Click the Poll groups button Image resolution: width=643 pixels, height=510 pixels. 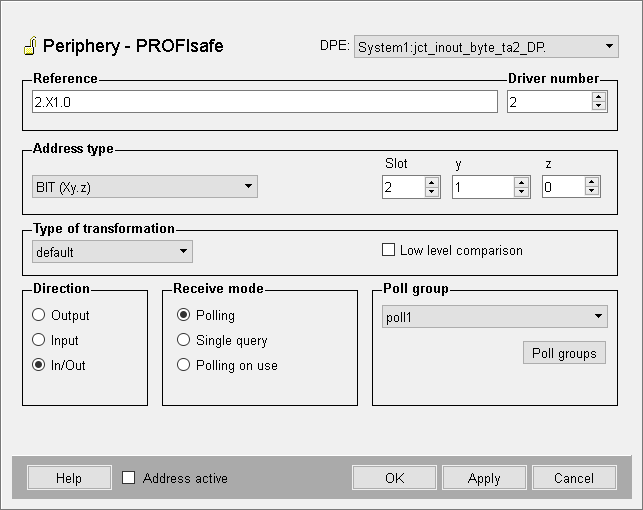564,353
